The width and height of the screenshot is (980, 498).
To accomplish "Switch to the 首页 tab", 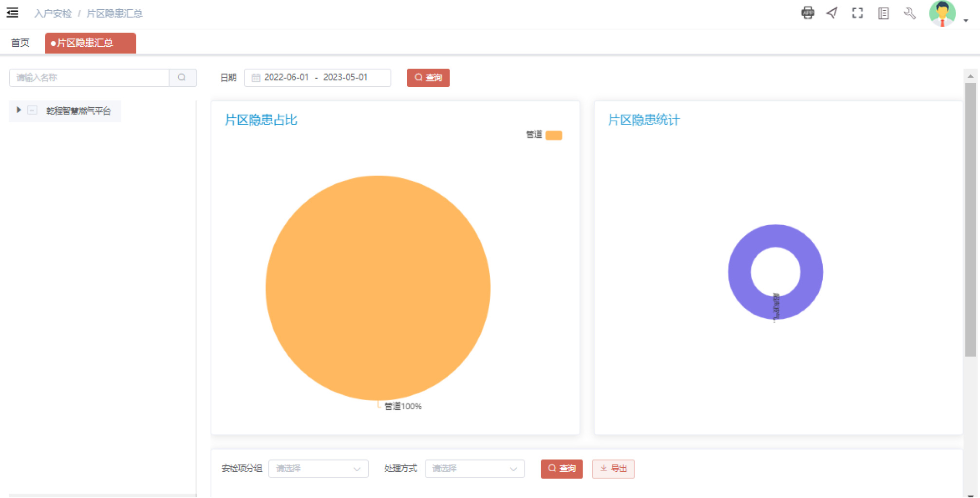I will [x=20, y=43].
